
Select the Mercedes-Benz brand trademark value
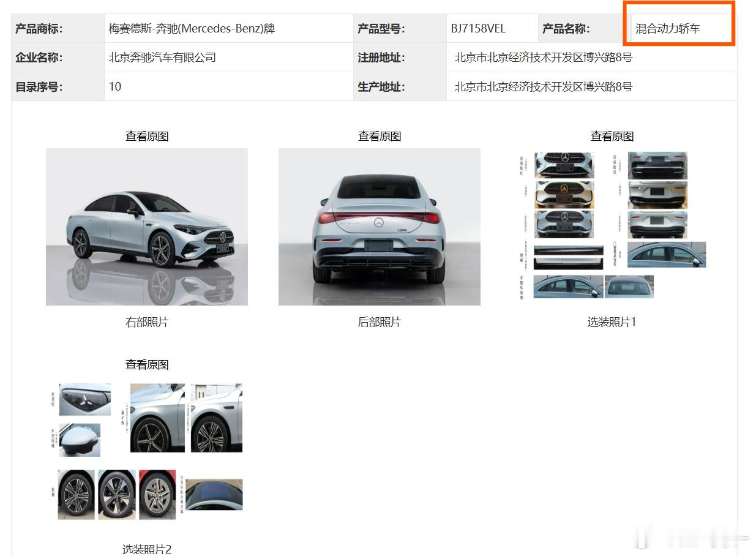point(192,29)
